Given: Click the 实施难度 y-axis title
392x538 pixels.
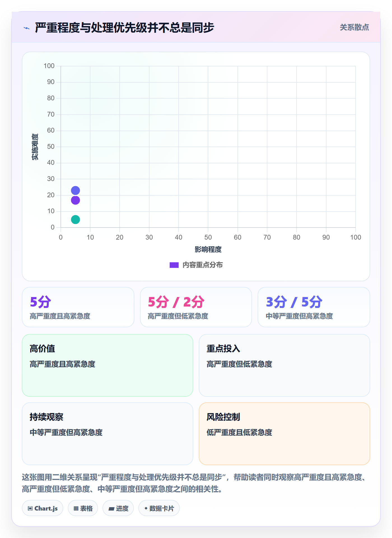Looking at the screenshot, I should (x=35, y=147).
